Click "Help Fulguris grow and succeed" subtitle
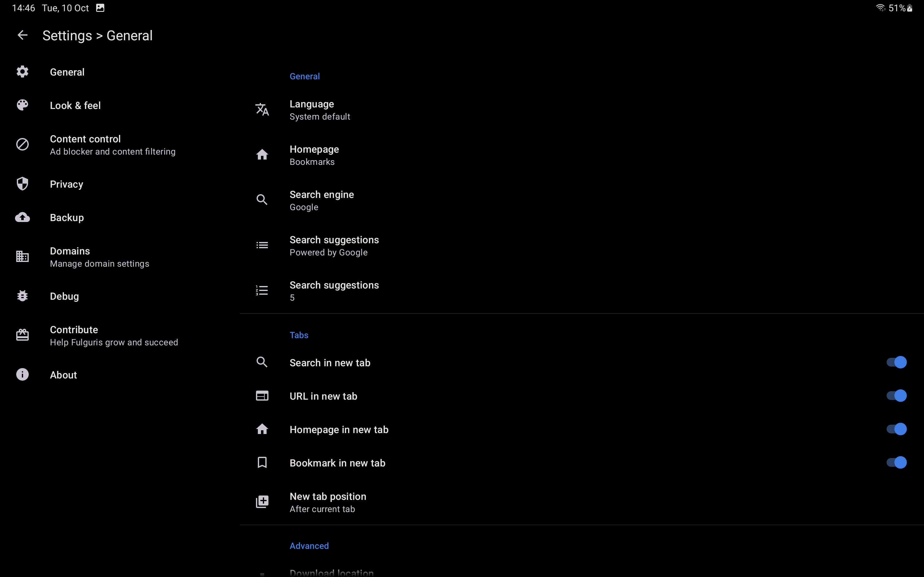 (x=114, y=342)
